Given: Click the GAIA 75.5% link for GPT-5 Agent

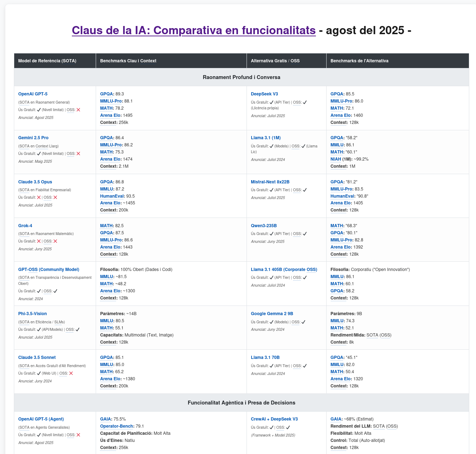Looking at the screenshot, I should pyautogui.click(x=106, y=419).
